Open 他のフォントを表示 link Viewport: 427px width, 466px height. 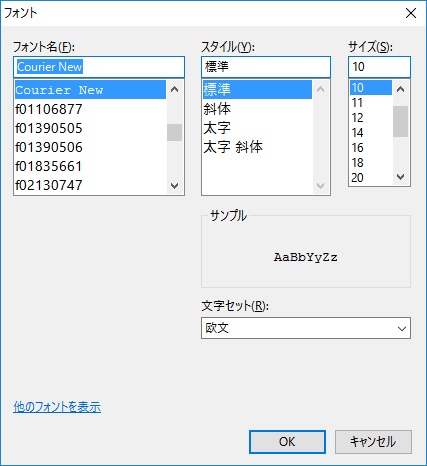click(57, 407)
